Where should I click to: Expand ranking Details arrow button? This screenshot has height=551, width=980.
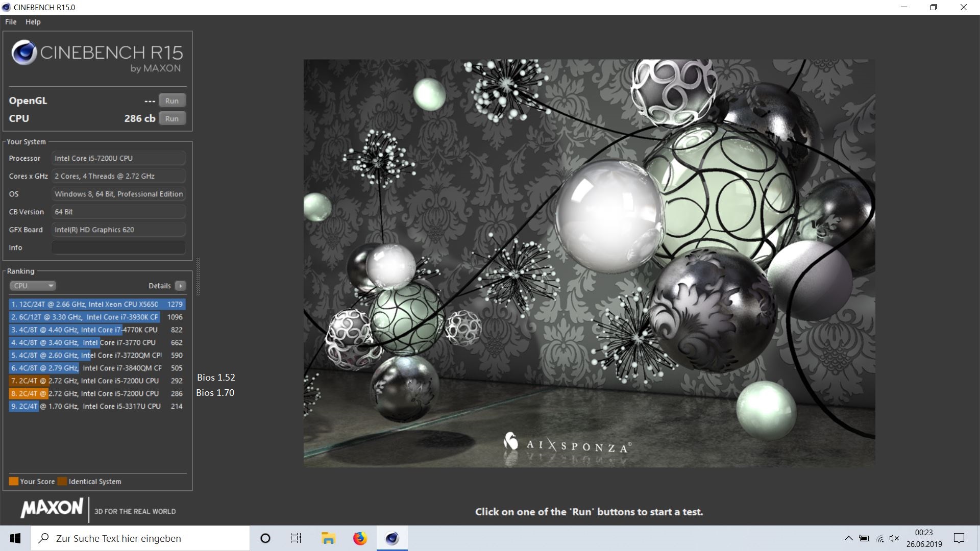tap(180, 286)
